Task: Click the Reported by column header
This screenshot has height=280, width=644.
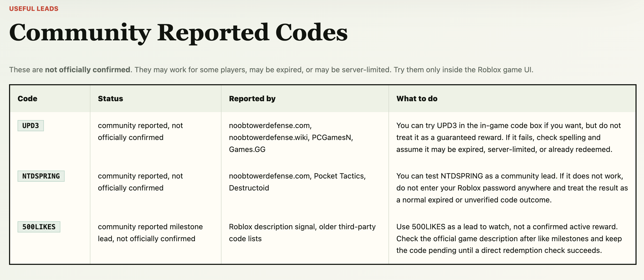Action: (x=252, y=99)
